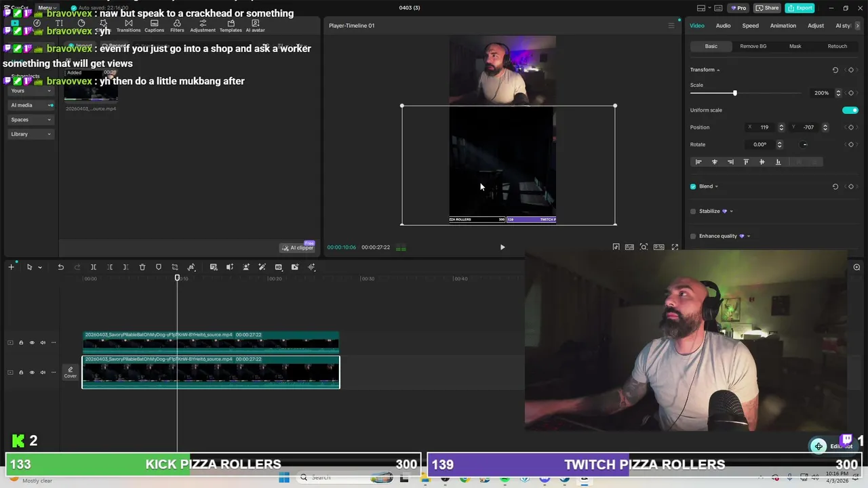Screen dimensions: 868x488
Task: Uncheck the Blend checkbox
Action: (693, 186)
